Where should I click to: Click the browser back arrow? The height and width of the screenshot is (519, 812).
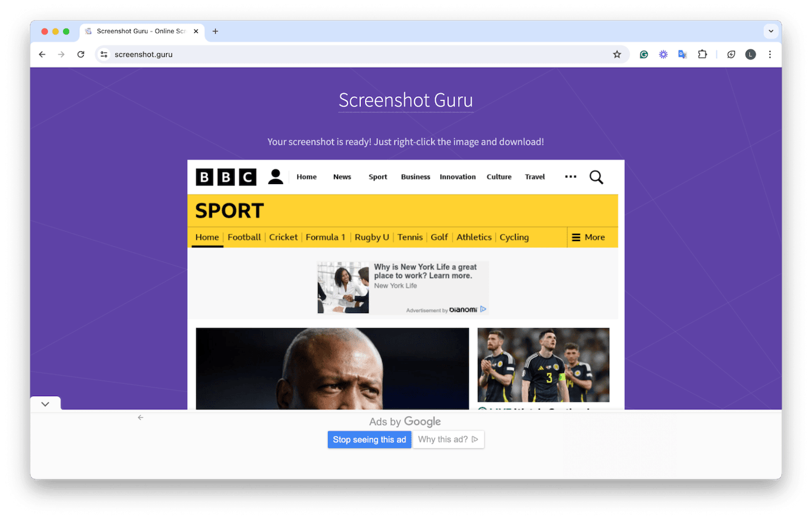click(x=42, y=55)
